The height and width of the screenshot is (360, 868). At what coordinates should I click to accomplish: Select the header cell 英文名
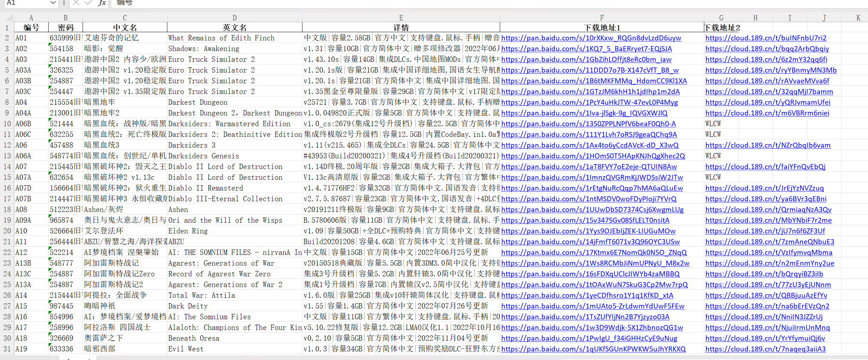pyautogui.click(x=235, y=28)
